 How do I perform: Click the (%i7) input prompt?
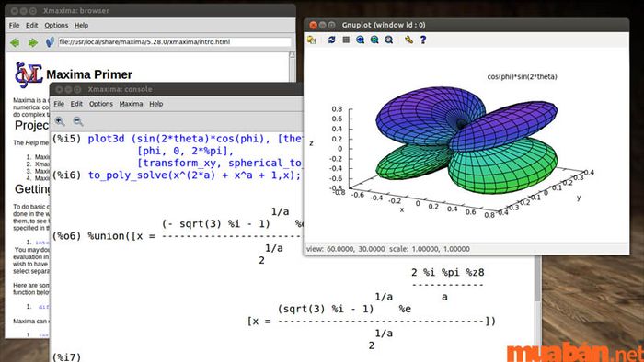pos(66,356)
